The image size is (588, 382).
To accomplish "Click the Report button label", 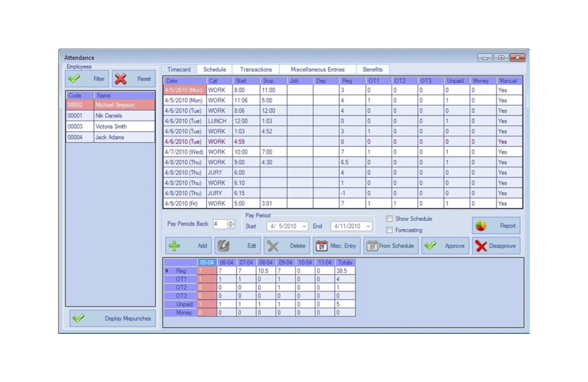I will (508, 226).
